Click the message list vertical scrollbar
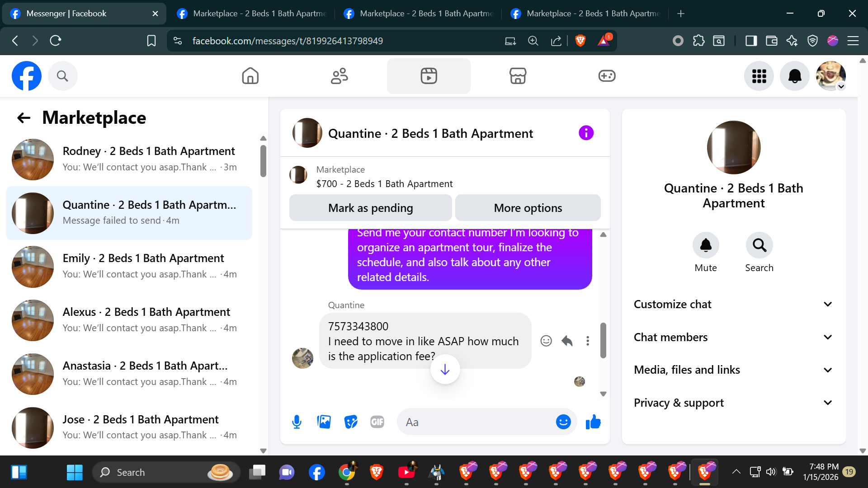The height and width of the screenshot is (488, 868). [603, 340]
